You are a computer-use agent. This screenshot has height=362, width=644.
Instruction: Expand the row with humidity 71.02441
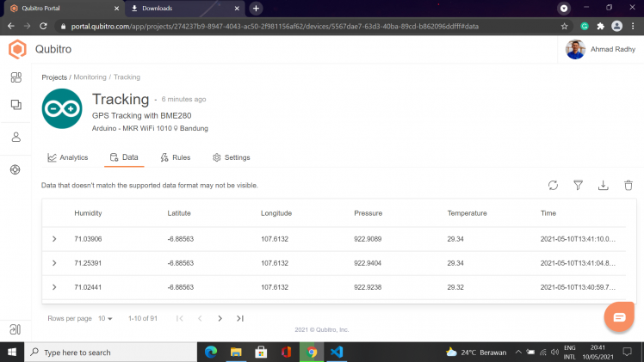(54, 287)
